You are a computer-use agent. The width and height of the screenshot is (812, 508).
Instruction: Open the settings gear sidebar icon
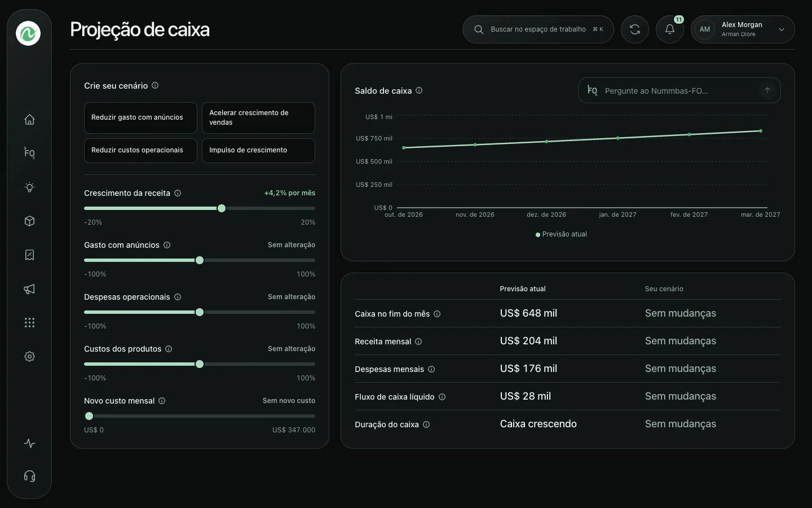coord(30,357)
